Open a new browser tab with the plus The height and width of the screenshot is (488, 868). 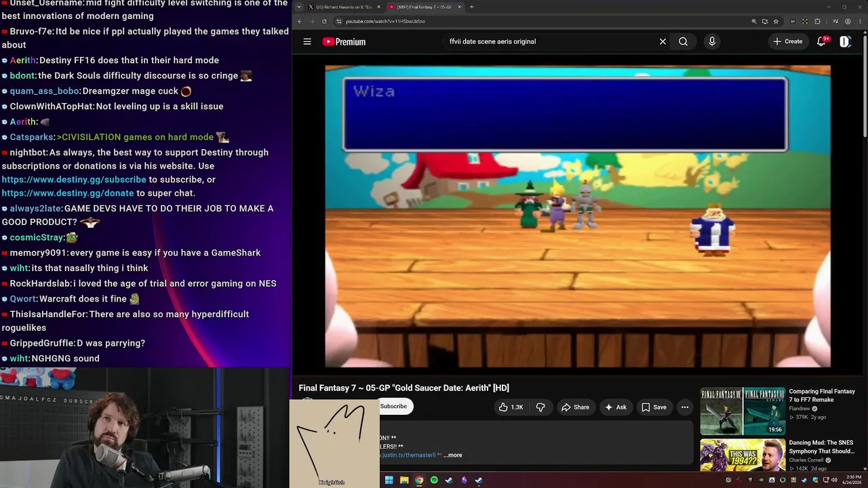coord(472,7)
